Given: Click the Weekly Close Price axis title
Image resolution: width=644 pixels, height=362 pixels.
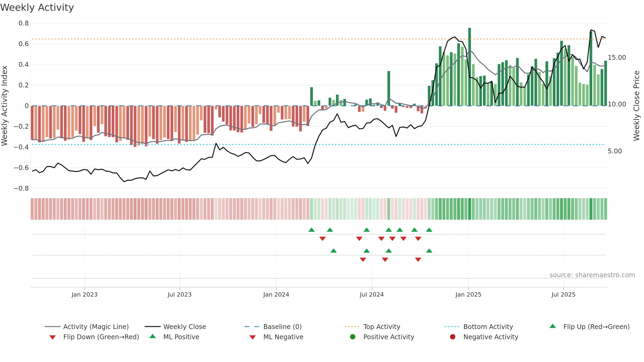Looking at the screenshot, I should click(636, 106).
